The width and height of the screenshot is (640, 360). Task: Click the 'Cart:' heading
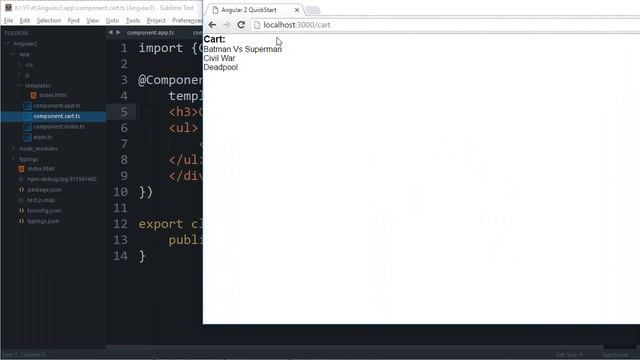[x=214, y=39]
